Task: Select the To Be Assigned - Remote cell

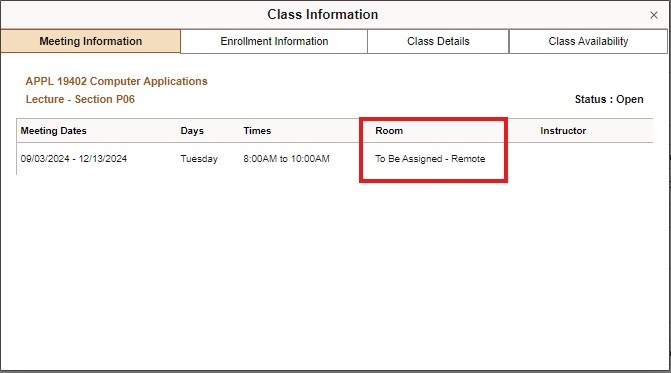Action: tap(430, 159)
